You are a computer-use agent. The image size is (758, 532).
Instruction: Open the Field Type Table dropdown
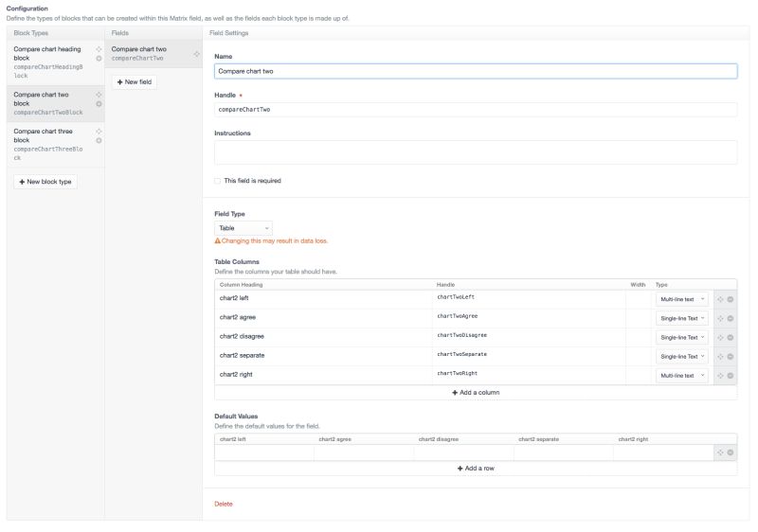tap(244, 228)
